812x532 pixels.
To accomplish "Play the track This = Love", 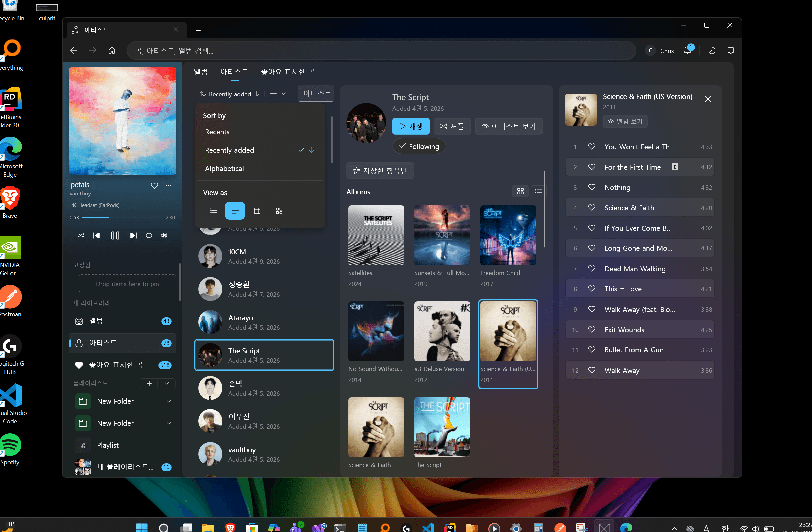I will tap(640, 289).
